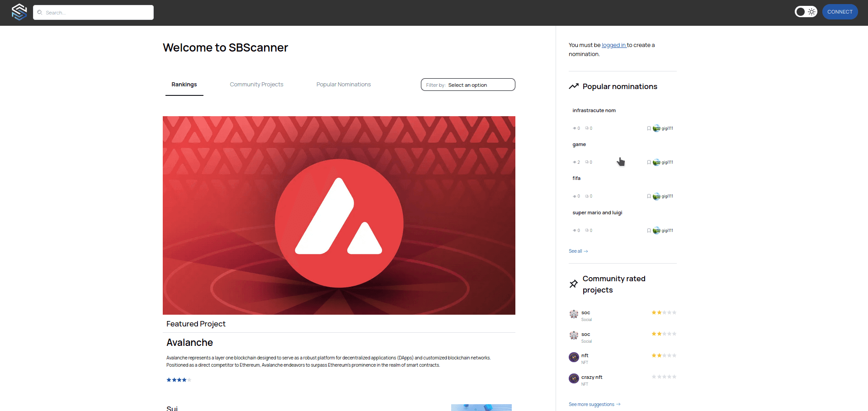Open the Avalanche project title
Screen dimensions: 868x411
[189, 343]
